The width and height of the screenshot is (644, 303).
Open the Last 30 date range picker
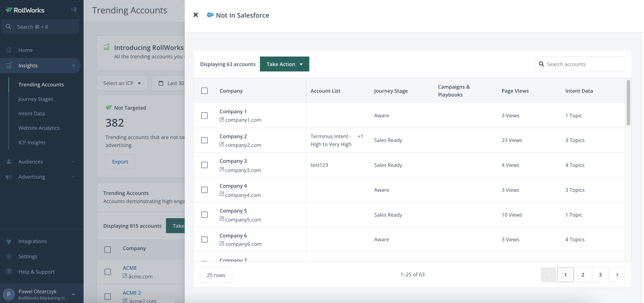coord(168,83)
